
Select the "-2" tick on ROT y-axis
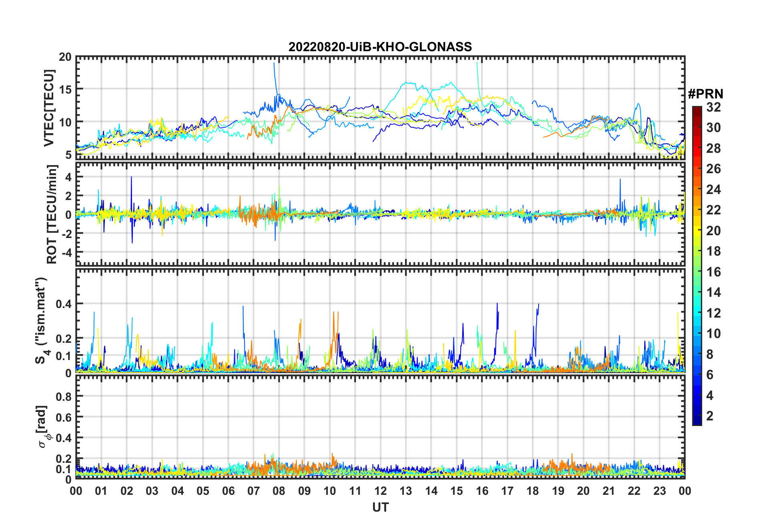tap(66, 234)
